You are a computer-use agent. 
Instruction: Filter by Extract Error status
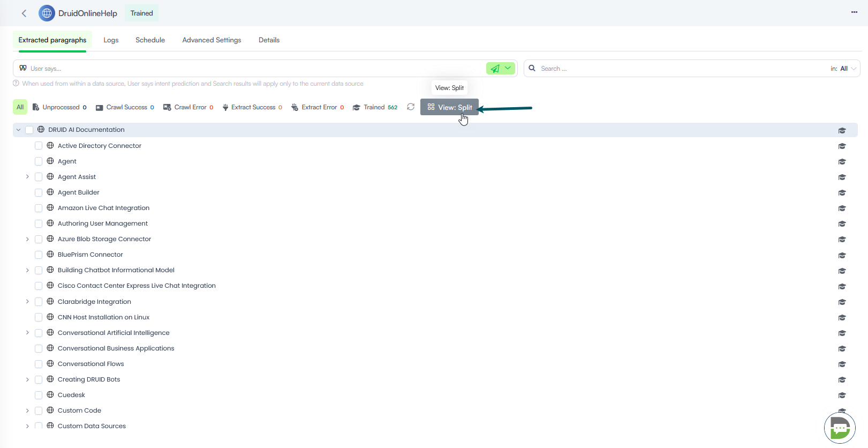click(318, 107)
